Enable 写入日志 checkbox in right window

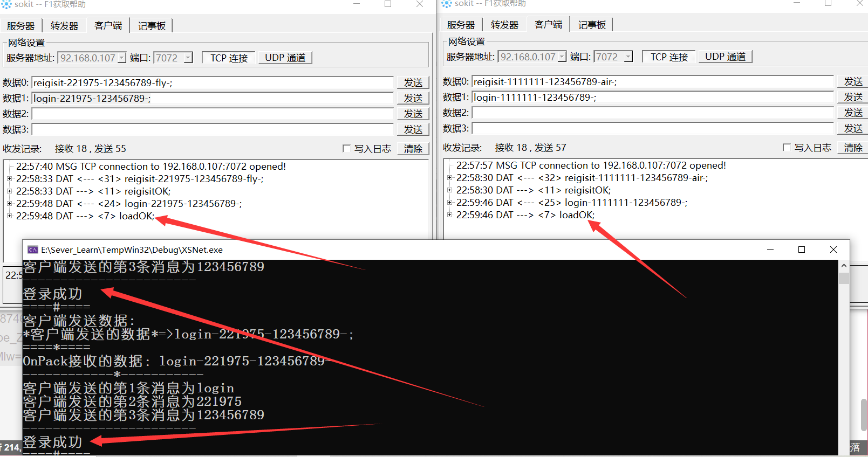pyautogui.click(x=787, y=148)
